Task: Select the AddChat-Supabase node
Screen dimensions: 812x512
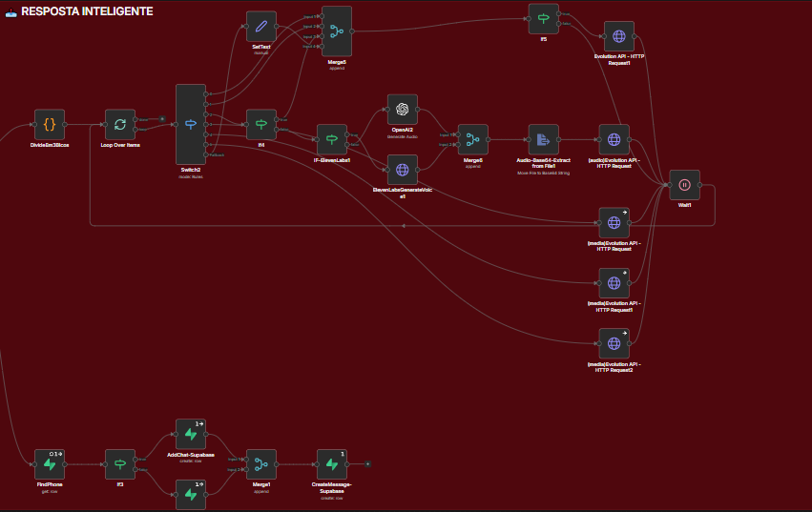Action: [x=191, y=434]
